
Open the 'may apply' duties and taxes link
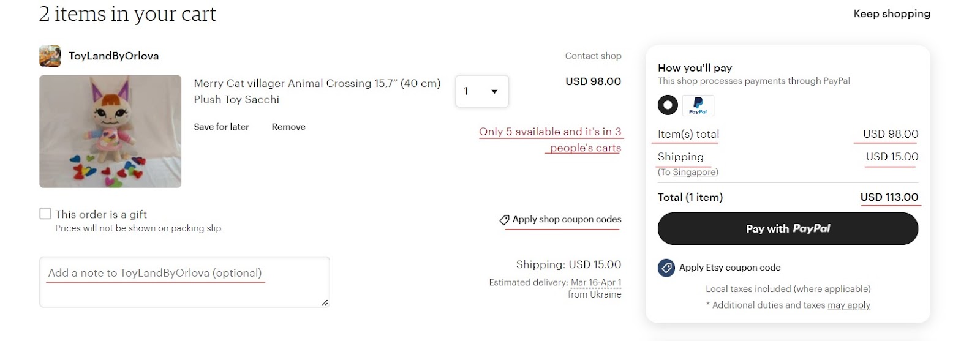click(848, 305)
